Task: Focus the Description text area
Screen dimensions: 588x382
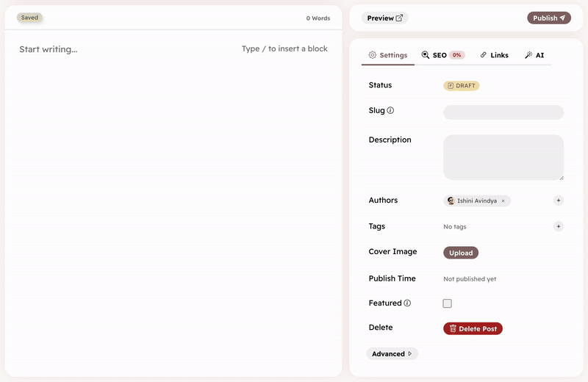Action: pos(503,157)
